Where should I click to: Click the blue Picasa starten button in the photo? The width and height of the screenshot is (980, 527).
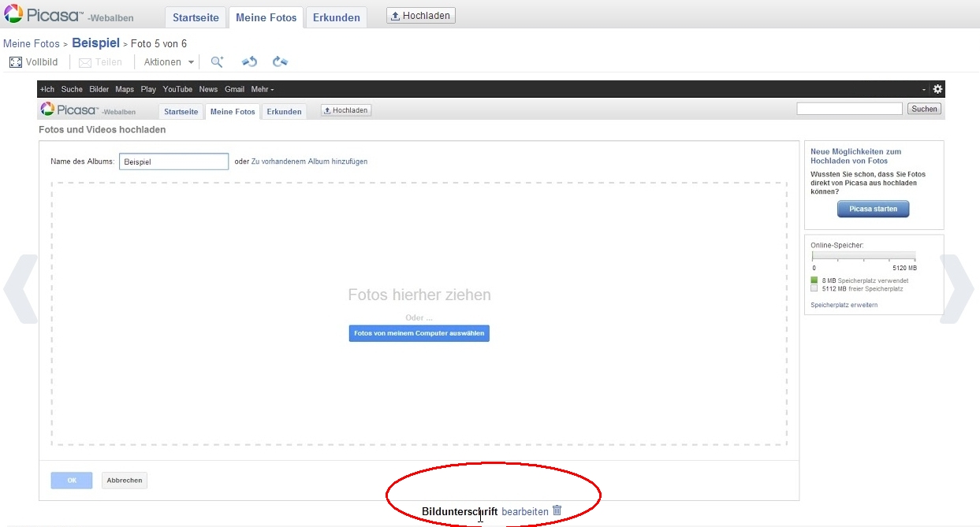pyautogui.click(x=873, y=209)
